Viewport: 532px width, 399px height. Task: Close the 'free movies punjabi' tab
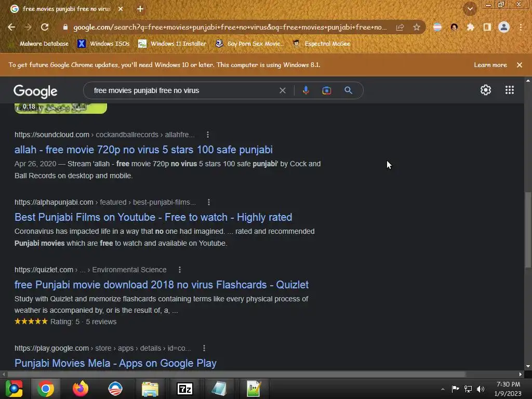coord(121,9)
